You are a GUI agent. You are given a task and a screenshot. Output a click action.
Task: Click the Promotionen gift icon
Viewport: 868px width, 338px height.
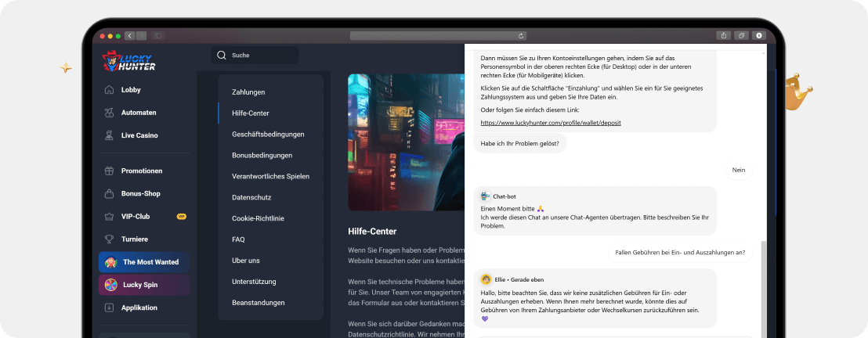click(109, 171)
